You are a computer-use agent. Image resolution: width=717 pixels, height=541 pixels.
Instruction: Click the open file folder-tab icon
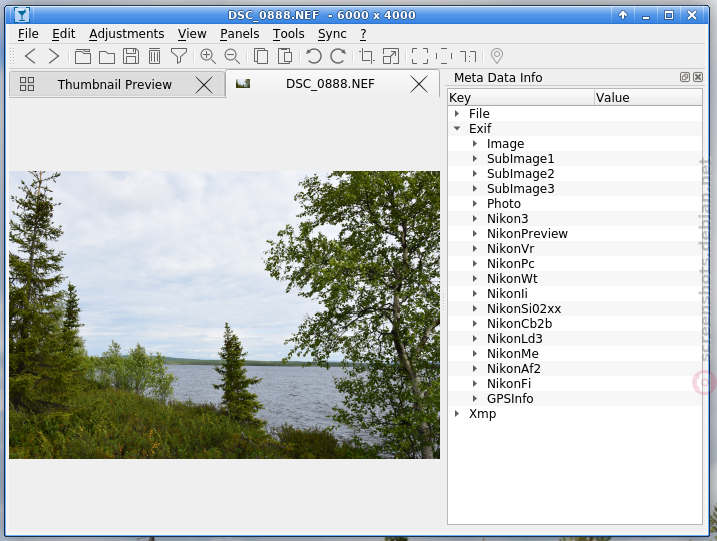pos(83,56)
